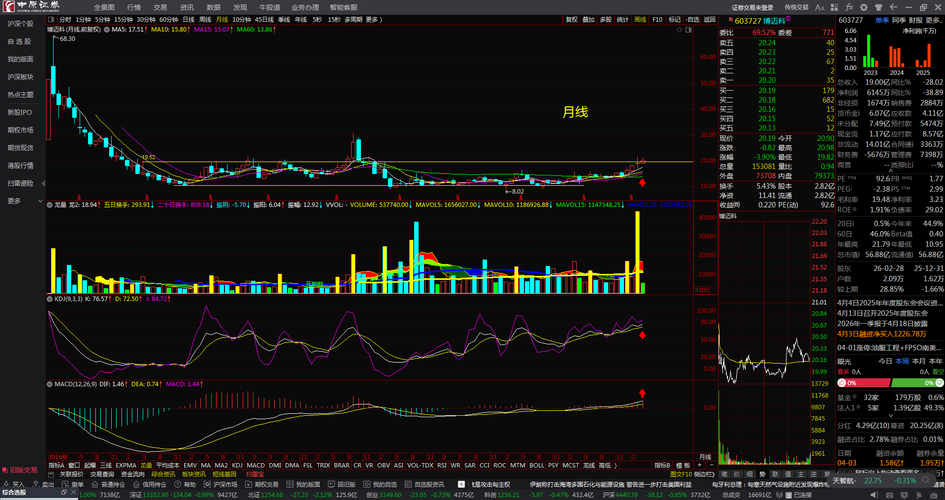Switch chart period to 日线

[187, 19]
